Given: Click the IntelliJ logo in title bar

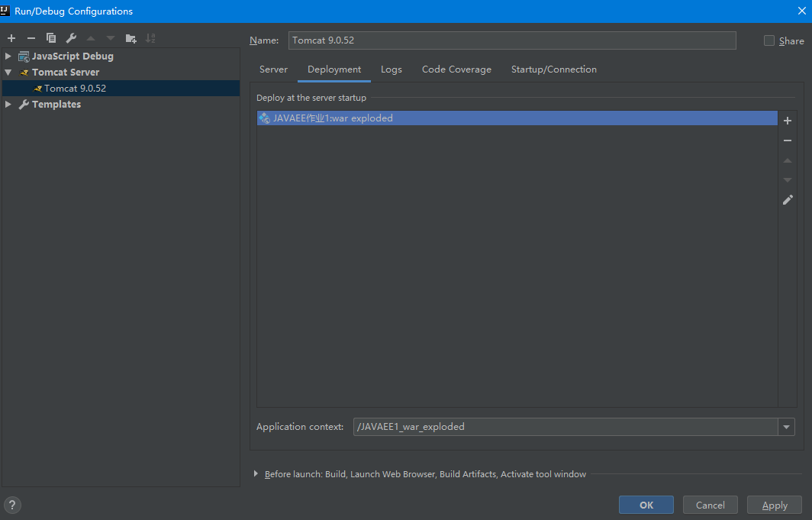Looking at the screenshot, I should pos(5,11).
